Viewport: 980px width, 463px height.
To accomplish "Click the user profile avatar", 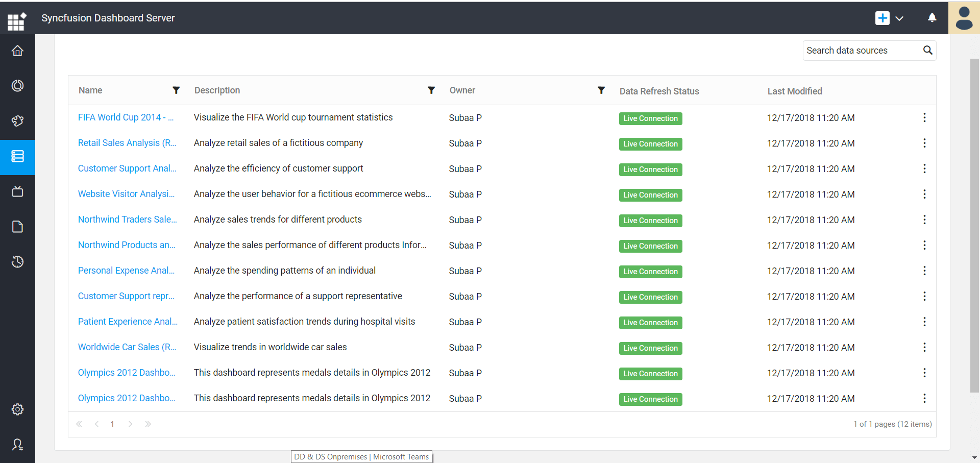I will click(964, 18).
